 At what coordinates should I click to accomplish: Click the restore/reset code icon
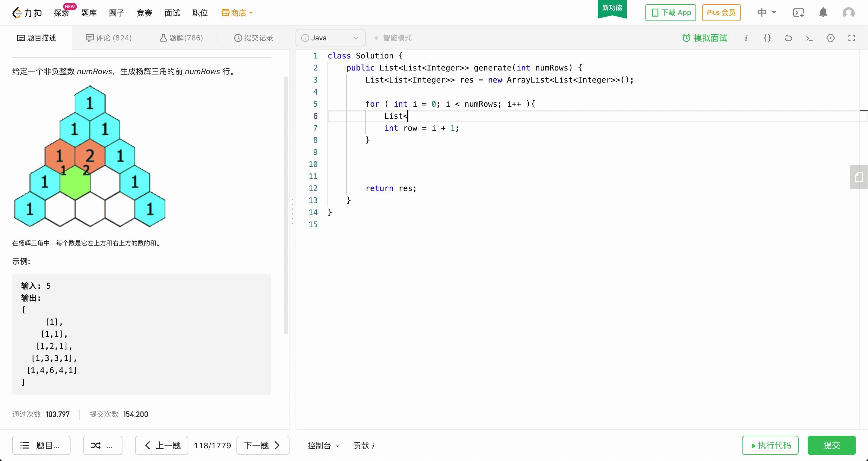(x=788, y=38)
